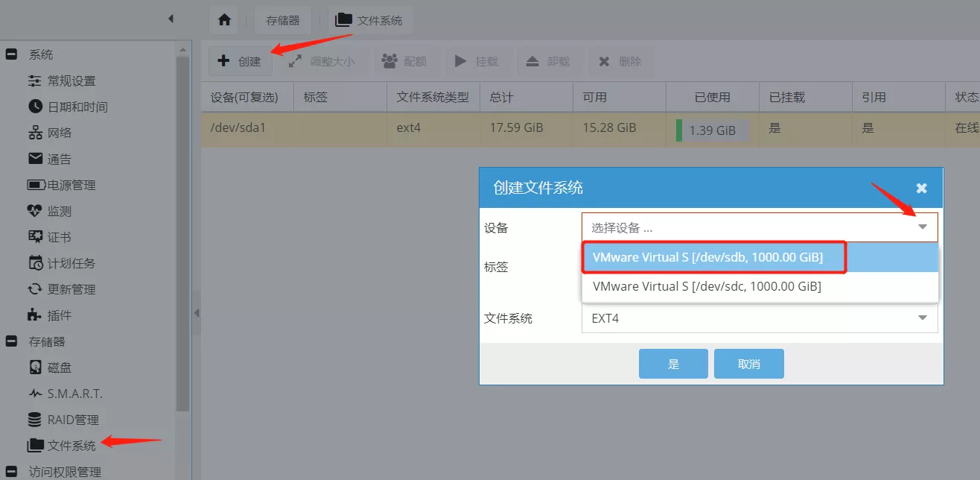Click the 创建 create button
This screenshot has height=480, width=980.
(x=240, y=61)
